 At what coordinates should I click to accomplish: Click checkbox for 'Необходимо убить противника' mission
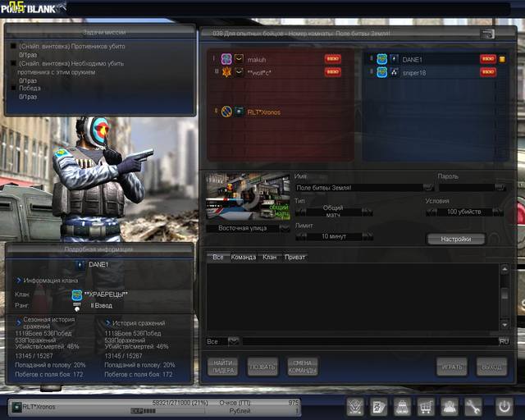13,63
